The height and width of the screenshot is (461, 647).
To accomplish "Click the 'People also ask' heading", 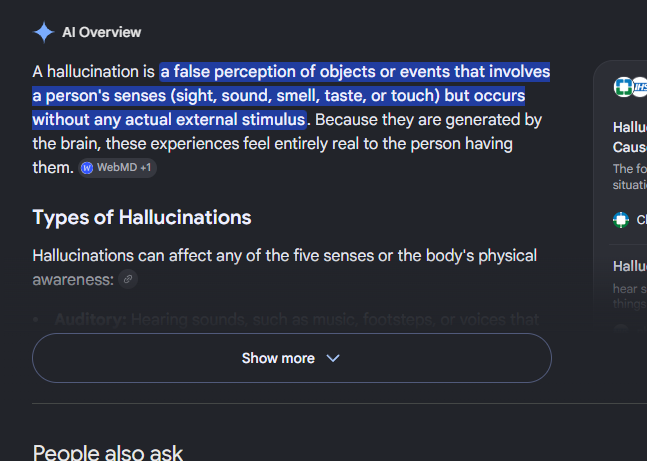I will [x=108, y=452].
